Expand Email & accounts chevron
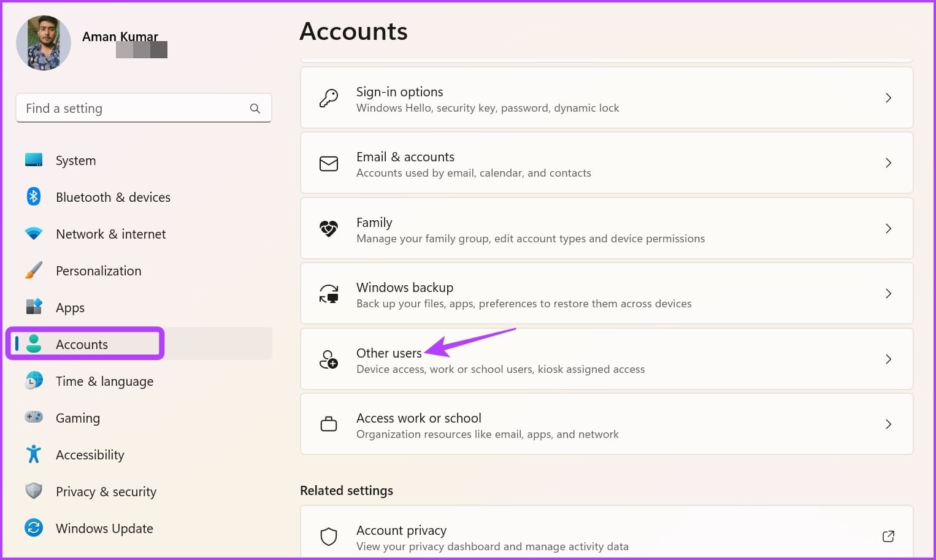The width and height of the screenshot is (936, 560). click(x=888, y=163)
